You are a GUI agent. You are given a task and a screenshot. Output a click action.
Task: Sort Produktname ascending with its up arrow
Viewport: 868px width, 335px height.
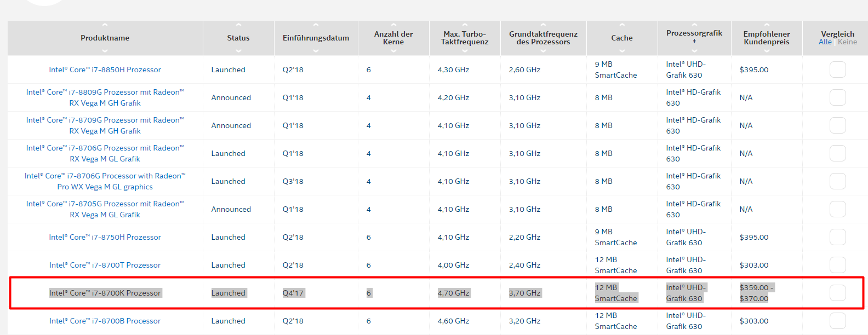point(105,25)
